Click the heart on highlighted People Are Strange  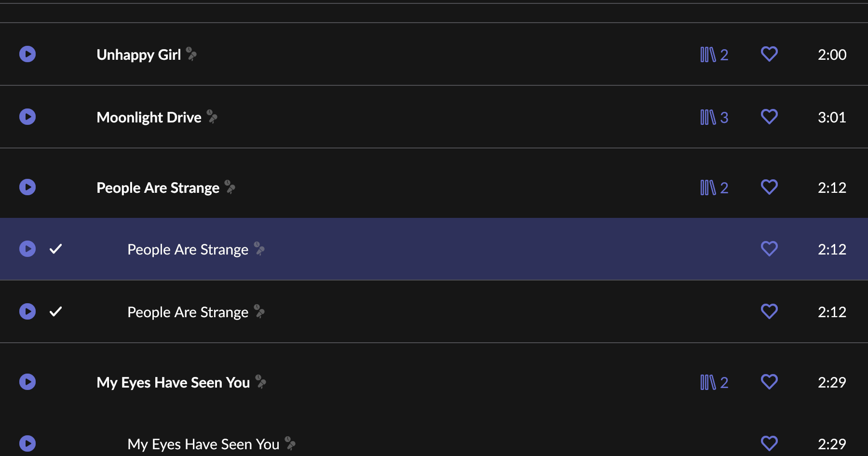[x=769, y=249]
